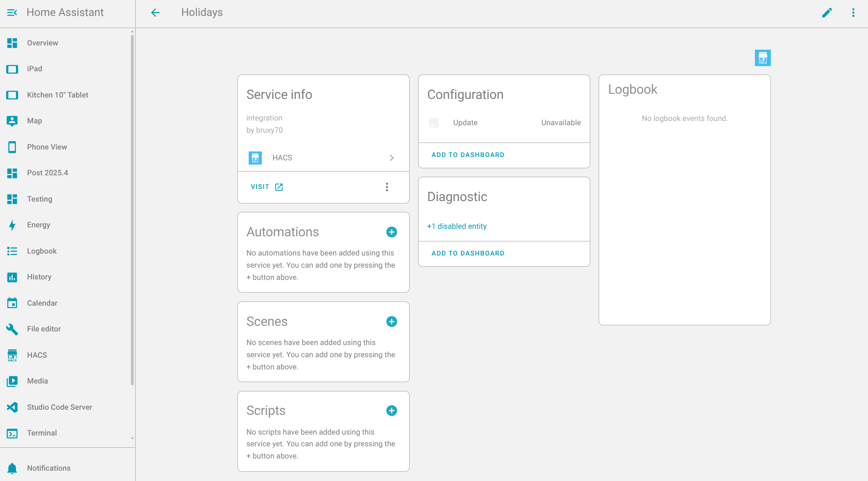Screen dimensions: 868x481
Task: Click the sidebar scroll-down arrow
Action: pos(132,438)
